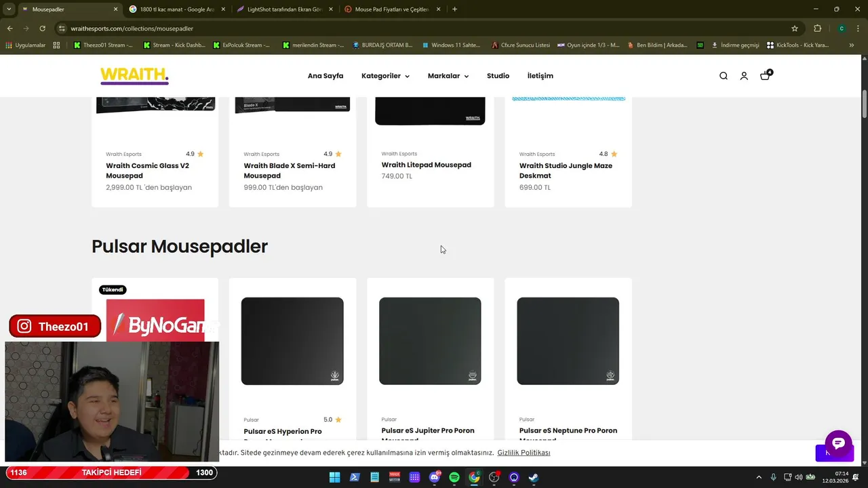Open Pulsar eS Neptune Pro Poron link
This screenshot has width=868, height=488.
(568, 434)
